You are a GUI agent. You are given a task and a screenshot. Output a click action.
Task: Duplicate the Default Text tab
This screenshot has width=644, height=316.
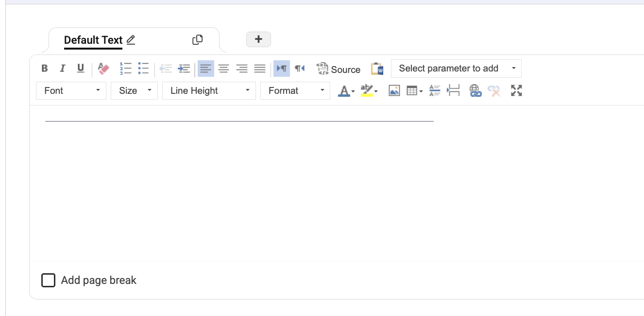pos(197,40)
